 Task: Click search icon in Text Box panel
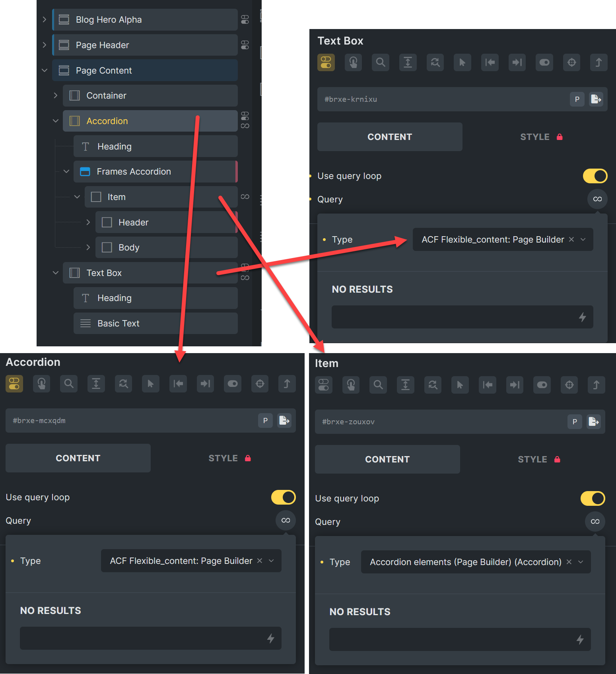click(381, 62)
